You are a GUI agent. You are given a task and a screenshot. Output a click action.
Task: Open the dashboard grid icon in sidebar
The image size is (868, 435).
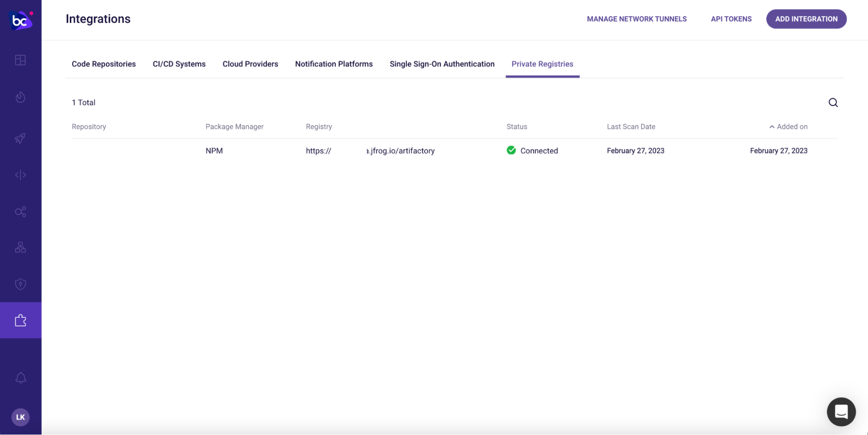[20, 60]
